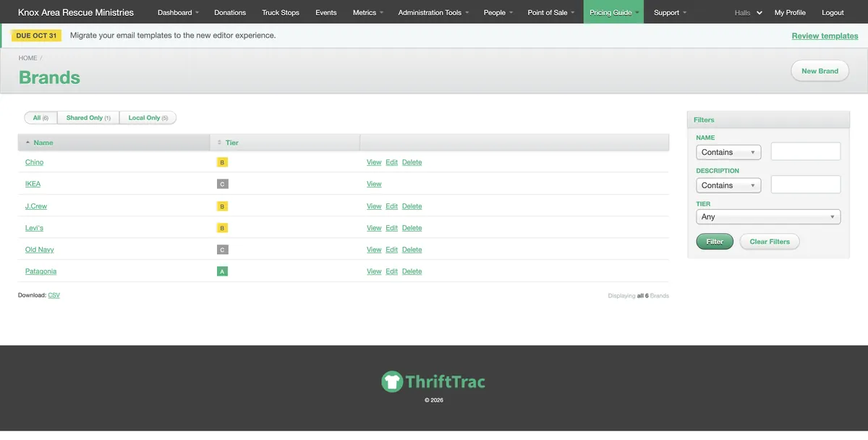The width and height of the screenshot is (868, 440).
Task: Open the Events page
Action: pos(326,12)
